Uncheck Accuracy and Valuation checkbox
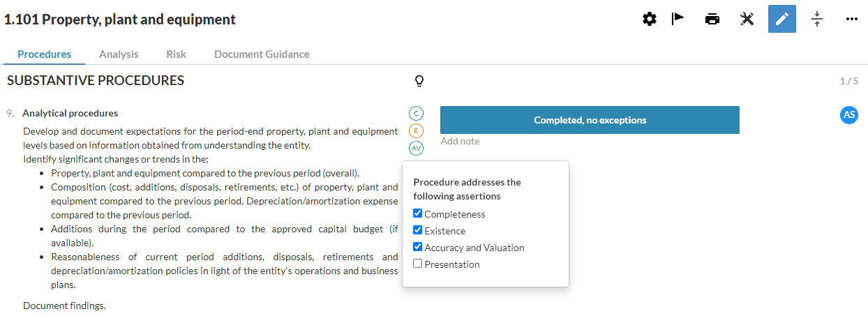The image size is (868, 316). pos(418,248)
